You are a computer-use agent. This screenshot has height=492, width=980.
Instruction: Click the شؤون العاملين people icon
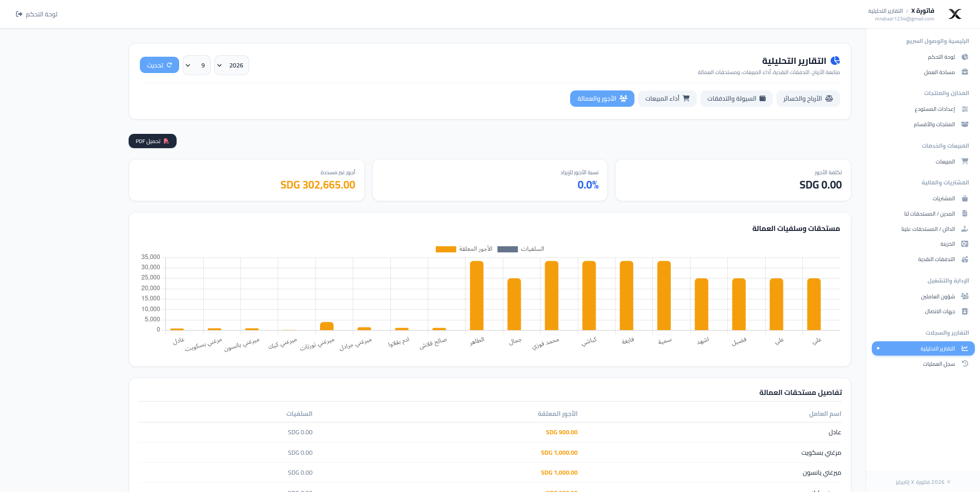point(965,296)
